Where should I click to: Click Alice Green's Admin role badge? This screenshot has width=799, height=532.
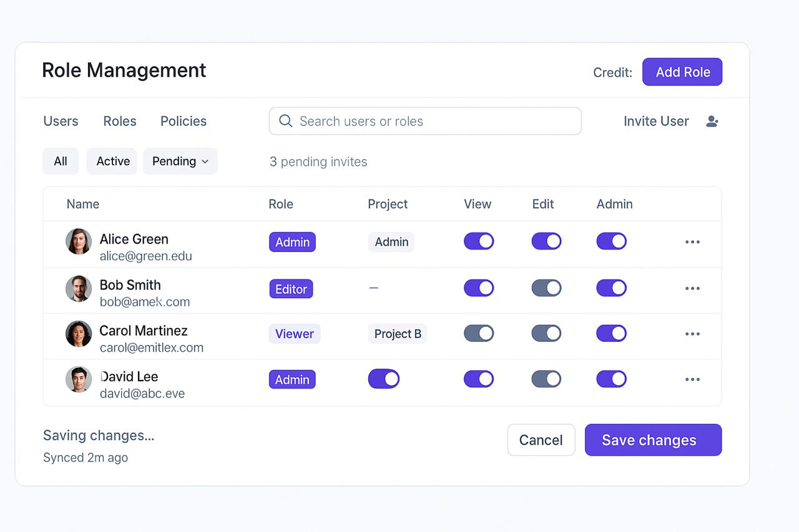pyautogui.click(x=292, y=242)
